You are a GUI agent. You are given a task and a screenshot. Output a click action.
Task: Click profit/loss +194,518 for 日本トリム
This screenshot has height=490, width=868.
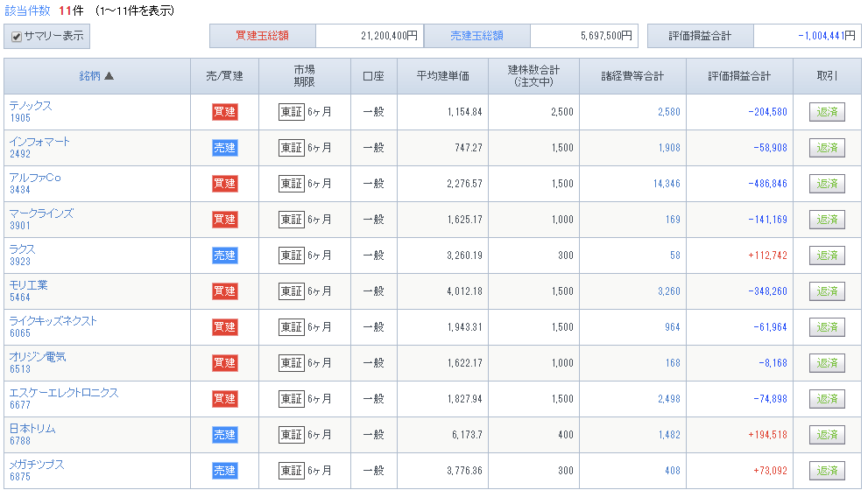pyautogui.click(x=767, y=435)
